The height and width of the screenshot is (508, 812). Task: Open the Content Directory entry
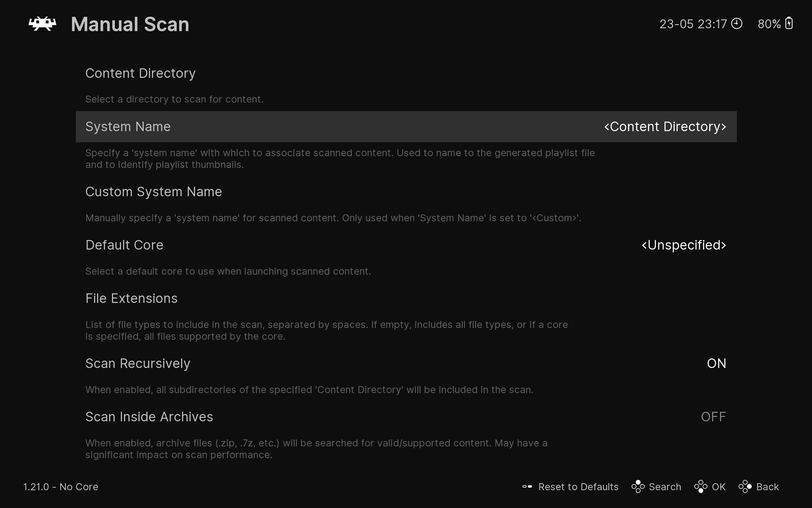(x=406, y=73)
